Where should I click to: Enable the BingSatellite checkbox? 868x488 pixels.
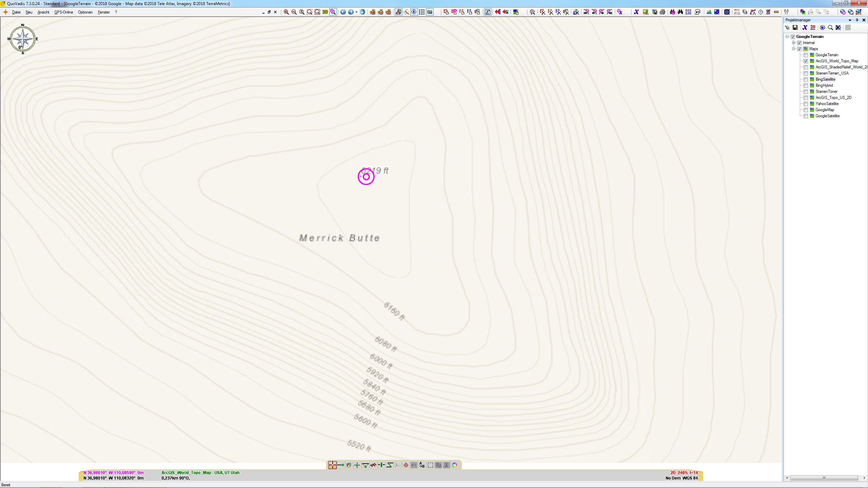click(806, 79)
